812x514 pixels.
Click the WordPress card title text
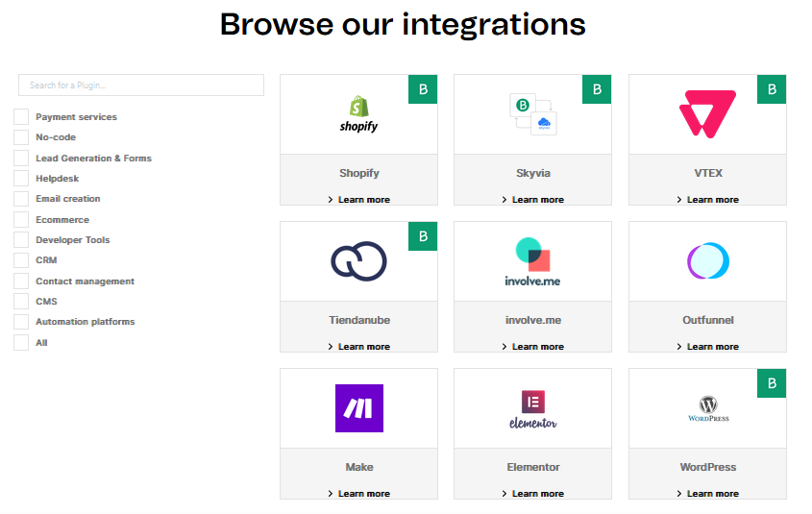coord(708,467)
